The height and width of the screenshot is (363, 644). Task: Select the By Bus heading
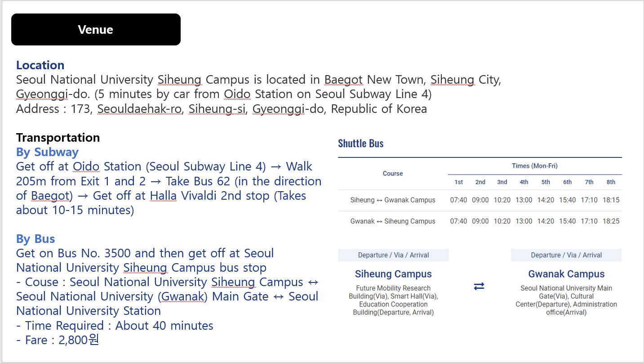click(x=36, y=239)
